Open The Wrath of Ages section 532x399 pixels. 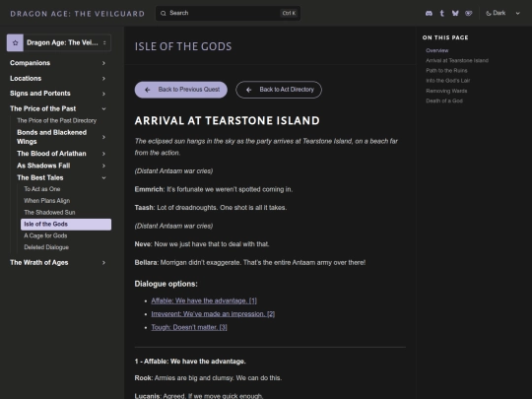[x=39, y=263]
